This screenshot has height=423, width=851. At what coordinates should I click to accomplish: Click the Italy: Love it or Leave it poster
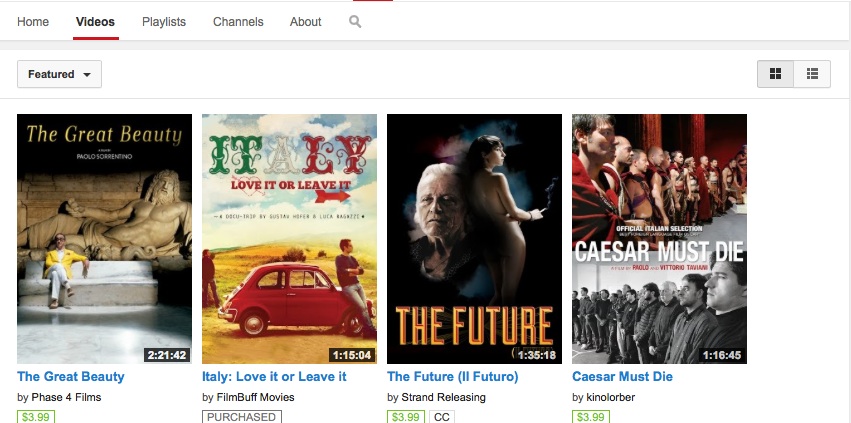tap(289, 238)
